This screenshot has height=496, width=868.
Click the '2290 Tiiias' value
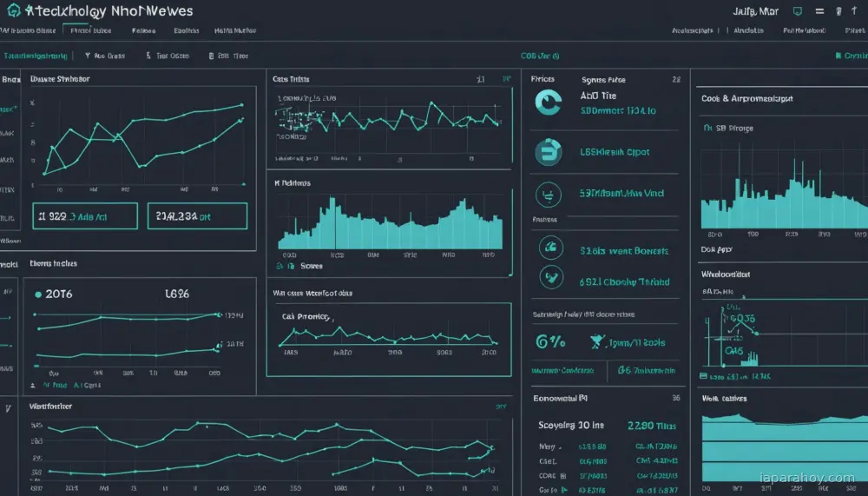(x=652, y=426)
